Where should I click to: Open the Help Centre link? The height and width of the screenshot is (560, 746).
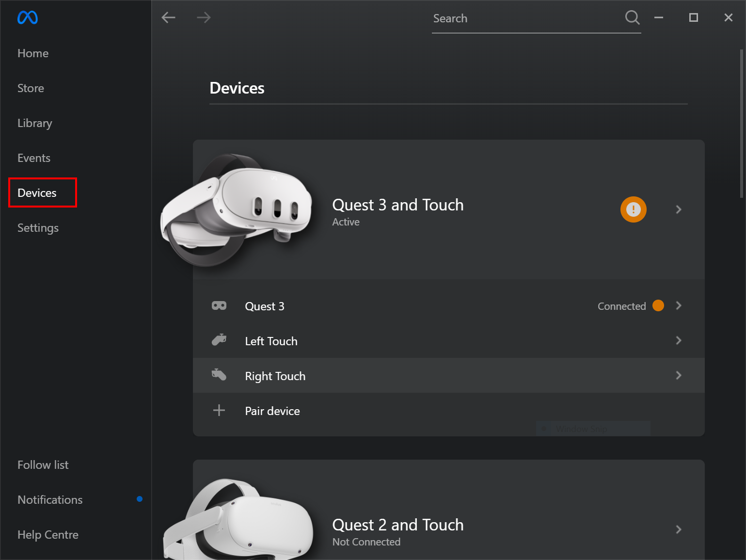[48, 535]
